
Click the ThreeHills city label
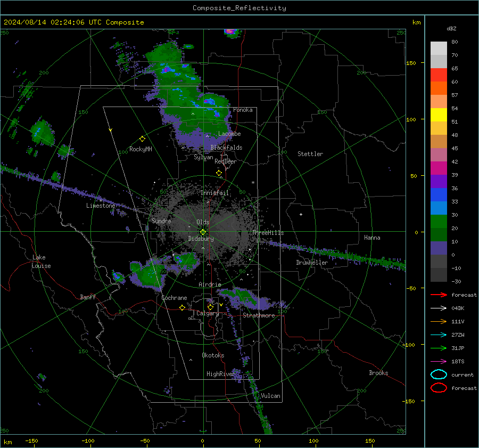[x=268, y=233]
